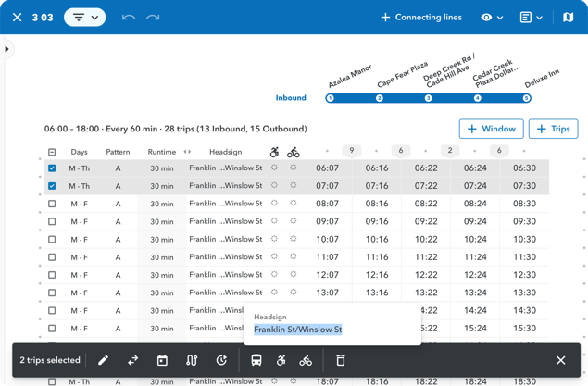
Task: Click the undo arrow
Action: 129,17
